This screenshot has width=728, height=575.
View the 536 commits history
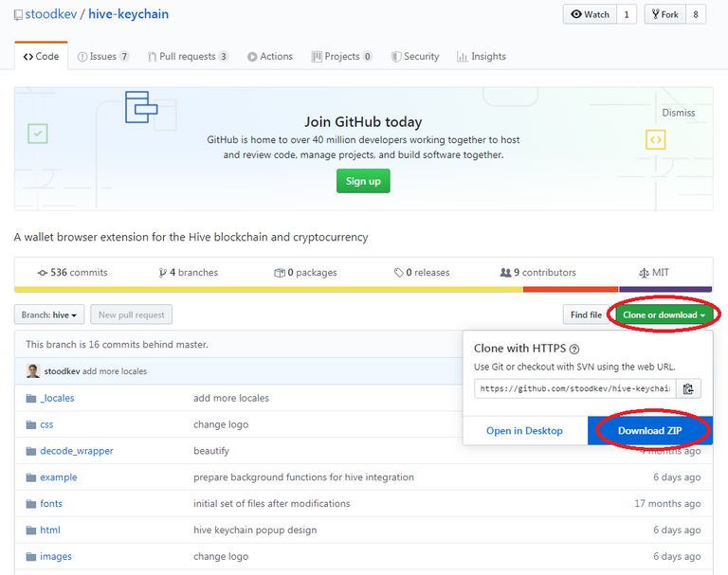(72, 273)
